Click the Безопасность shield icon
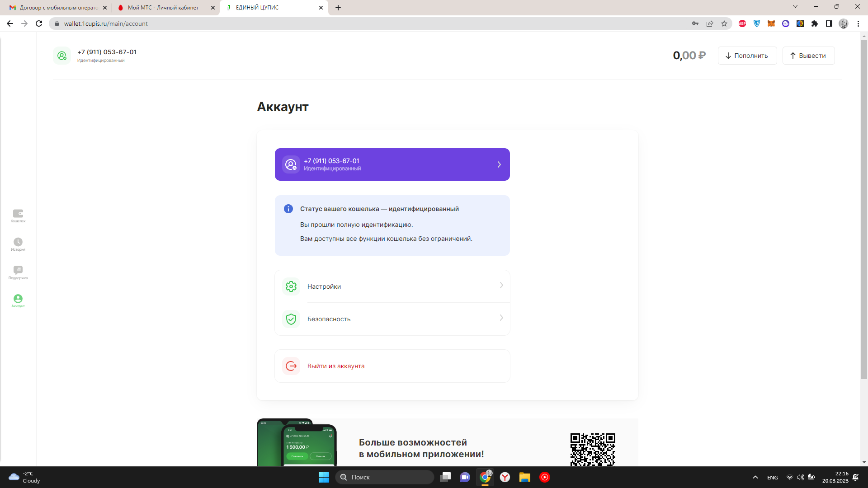The height and width of the screenshot is (488, 868). pos(291,319)
